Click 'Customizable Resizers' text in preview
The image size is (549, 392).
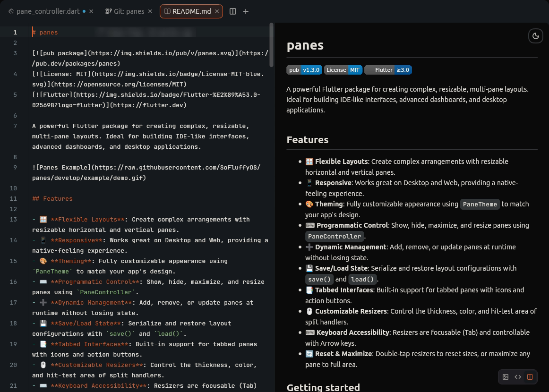point(351,311)
